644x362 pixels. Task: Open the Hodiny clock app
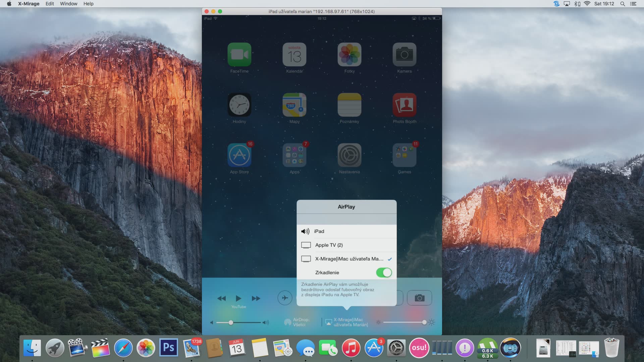(x=239, y=105)
